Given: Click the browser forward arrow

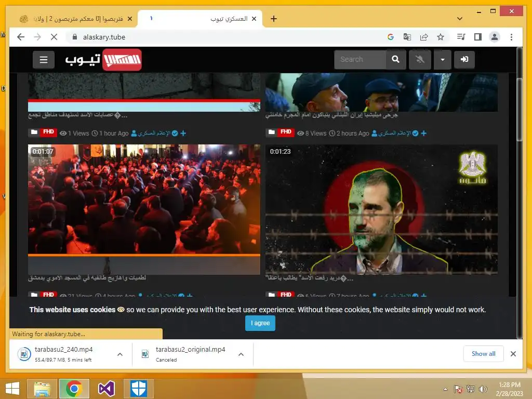Looking at the screenshot, I should [37, 37].
